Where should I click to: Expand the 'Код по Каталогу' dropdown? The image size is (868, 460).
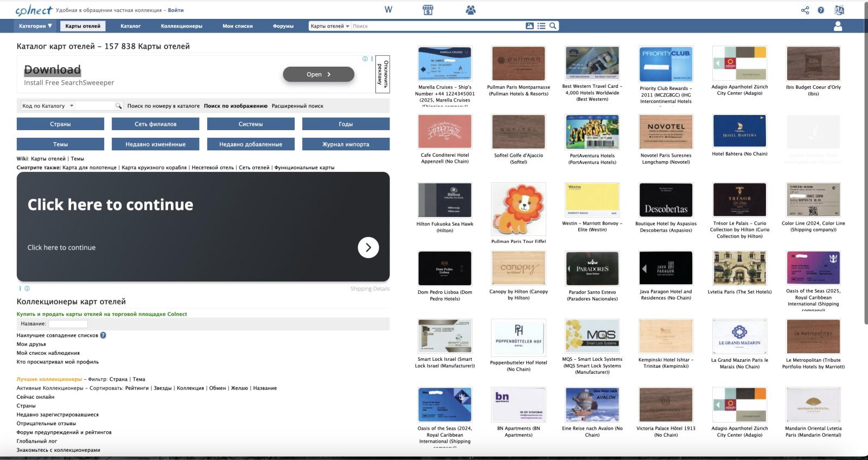48,106
